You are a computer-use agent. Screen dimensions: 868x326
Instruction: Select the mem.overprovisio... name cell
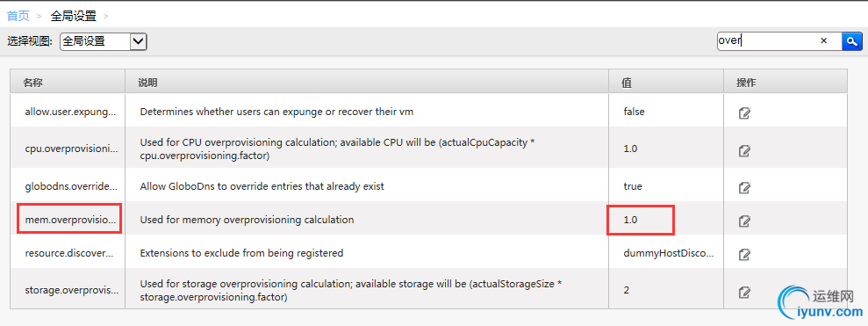pyautogui.click(x=69, y=219)
